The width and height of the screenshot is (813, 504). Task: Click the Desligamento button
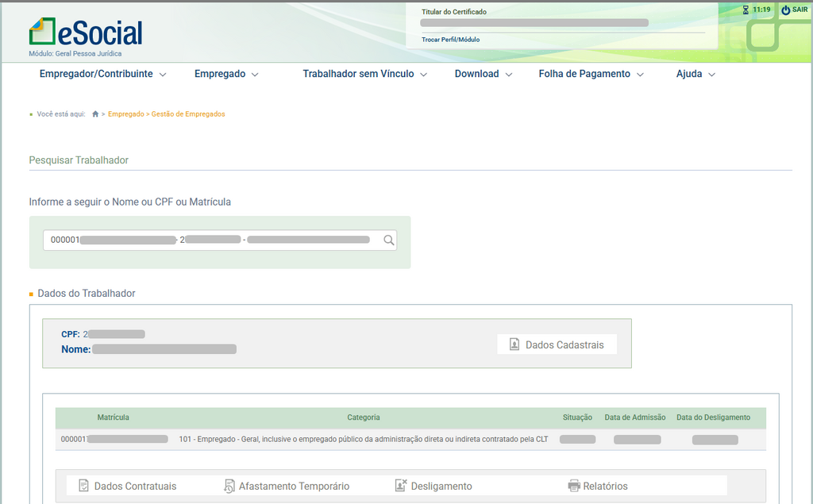(x=433, y=486)
